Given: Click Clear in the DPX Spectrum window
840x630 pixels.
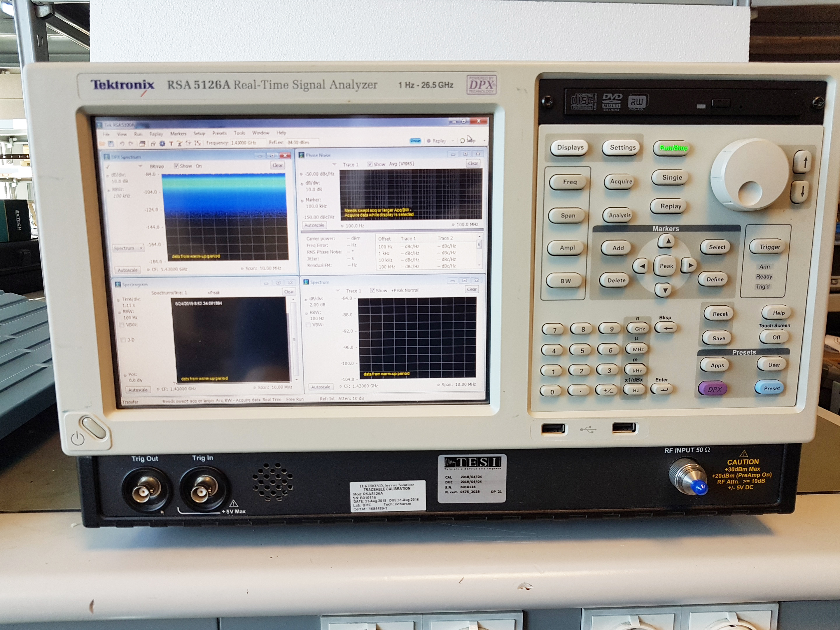Looking at the screenshot, I should [278, 166].
